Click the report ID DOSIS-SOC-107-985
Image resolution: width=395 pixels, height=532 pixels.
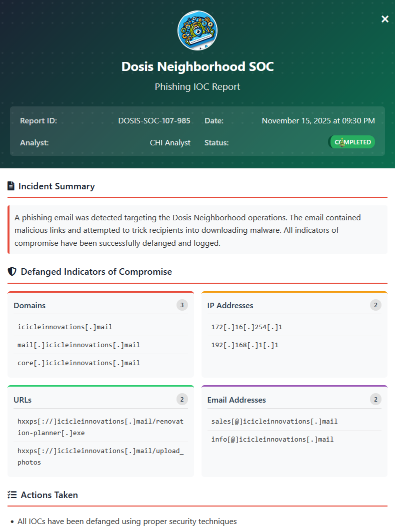(154, 121)
